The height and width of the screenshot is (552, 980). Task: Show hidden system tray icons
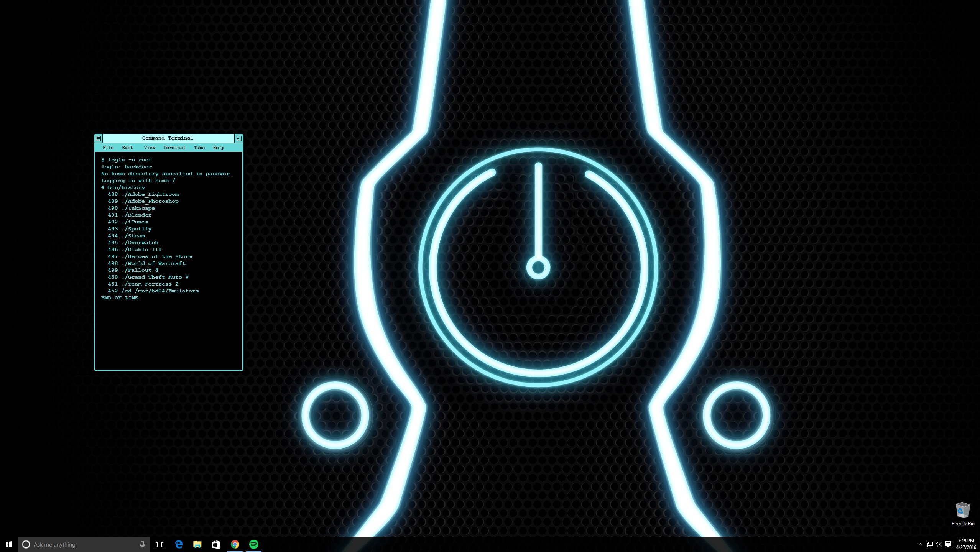tap(920, 544)
